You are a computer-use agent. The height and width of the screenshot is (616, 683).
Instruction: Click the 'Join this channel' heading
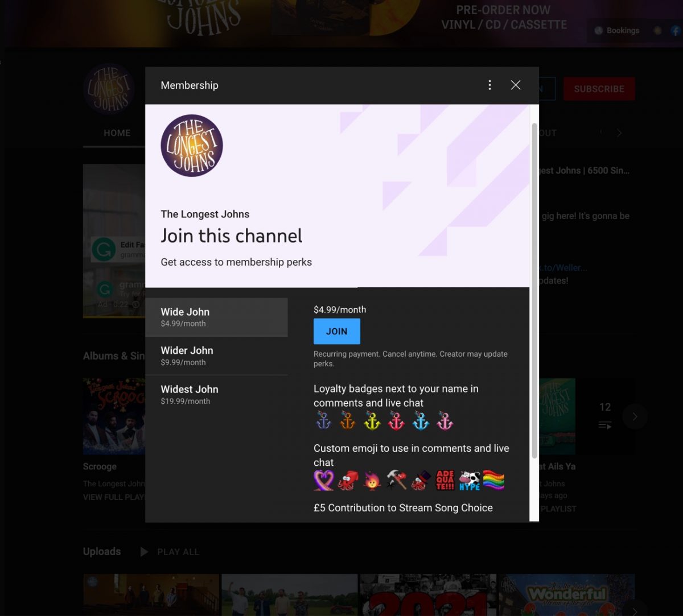[x=232, y=235]
